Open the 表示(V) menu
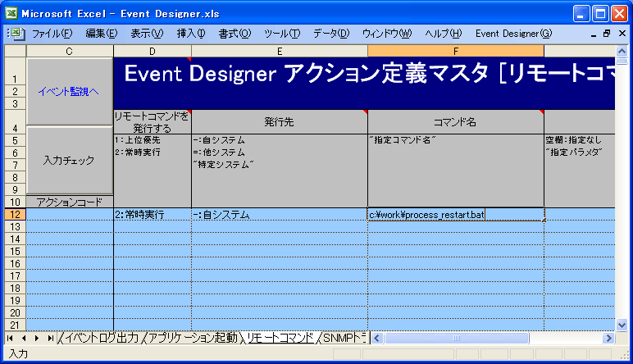The width and height of the screenshot is (633, 364). tap(147, 34)
